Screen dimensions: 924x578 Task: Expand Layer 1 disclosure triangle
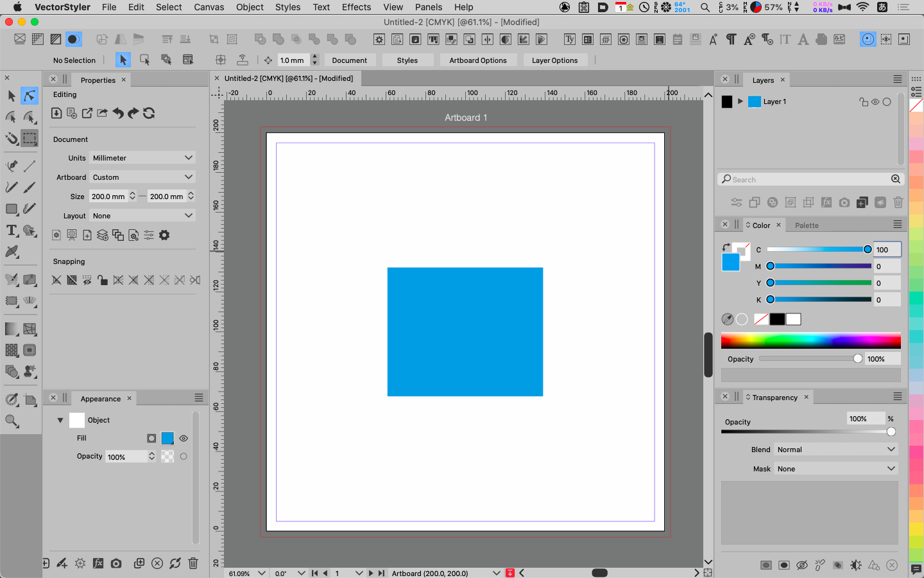pos(740,101)
